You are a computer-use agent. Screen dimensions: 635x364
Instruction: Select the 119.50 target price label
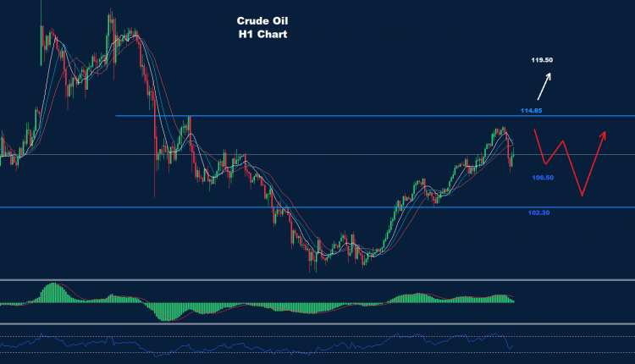coord(542,60)
